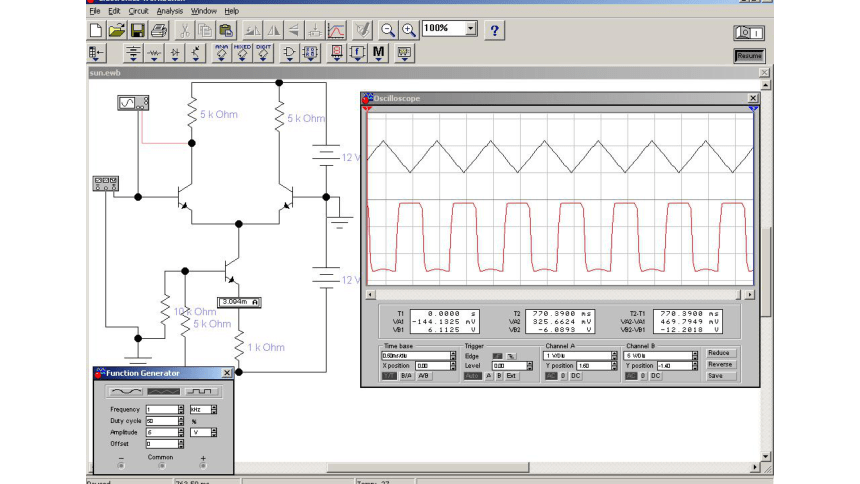Open the Basic resistor parts bin
Image resolution: width=860 pixels, height=484 pixels.
(x=154, y=53)
